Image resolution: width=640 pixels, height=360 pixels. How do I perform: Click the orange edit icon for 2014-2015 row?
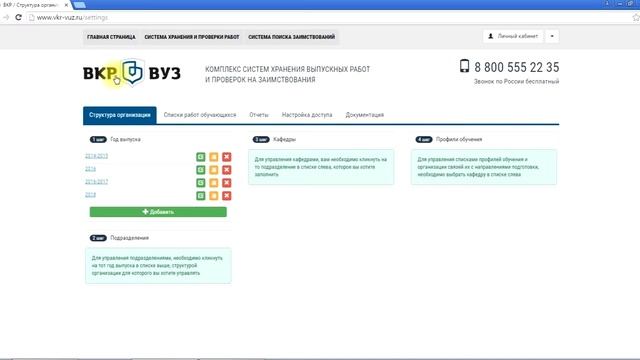tap(213, 157)
